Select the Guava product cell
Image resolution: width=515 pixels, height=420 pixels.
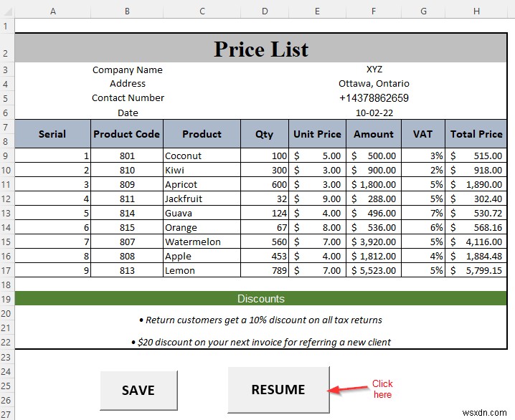[202, 213]
